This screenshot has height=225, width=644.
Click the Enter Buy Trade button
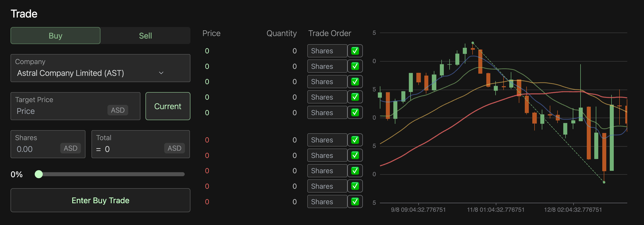pos(100,200)
